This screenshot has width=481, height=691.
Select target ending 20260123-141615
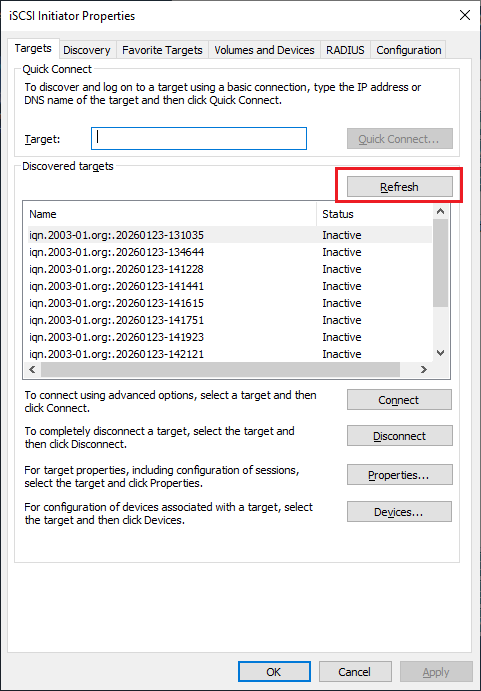pos(229,303)
